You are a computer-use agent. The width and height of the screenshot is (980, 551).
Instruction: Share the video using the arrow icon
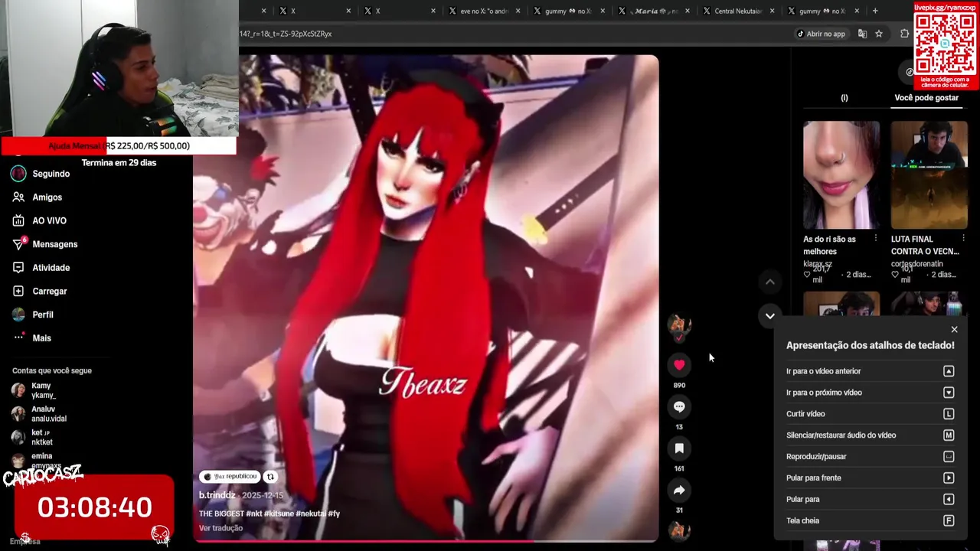(679, 491)
